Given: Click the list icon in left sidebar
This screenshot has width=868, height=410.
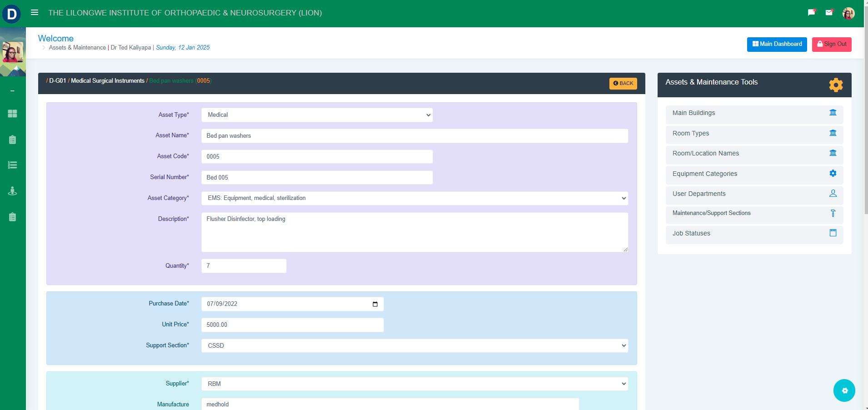Looking at the screenshot, I should click(13, 165).
